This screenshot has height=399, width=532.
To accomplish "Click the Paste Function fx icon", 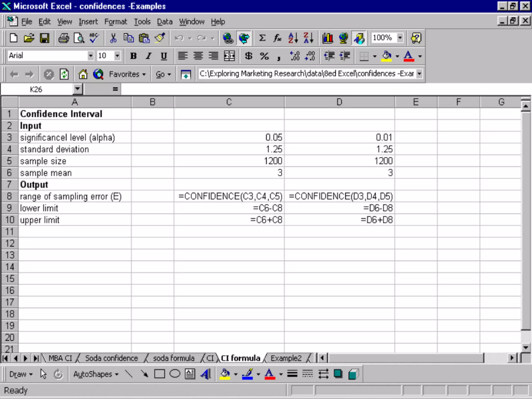I will pos(277,38).
